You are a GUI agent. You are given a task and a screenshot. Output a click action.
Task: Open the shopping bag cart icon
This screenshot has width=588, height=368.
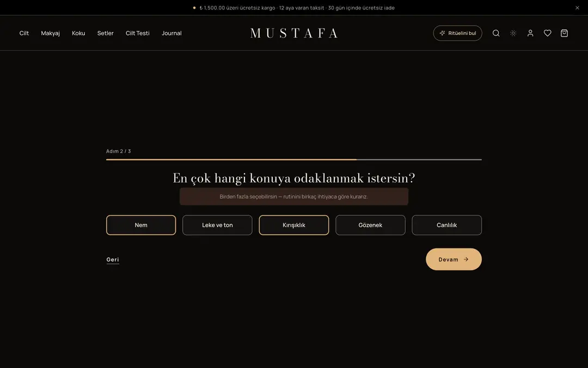pyautogui.click(x=564, y=33)
